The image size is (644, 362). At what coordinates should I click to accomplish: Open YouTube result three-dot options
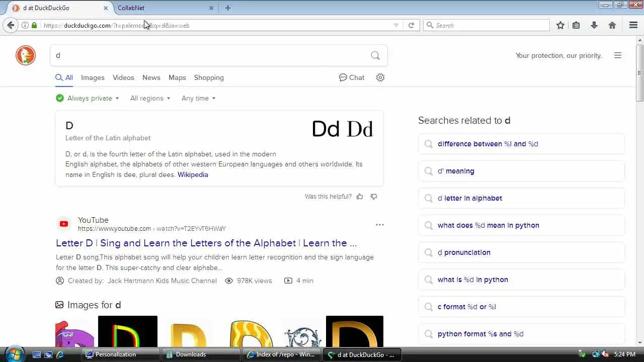(x=380, y=225)
